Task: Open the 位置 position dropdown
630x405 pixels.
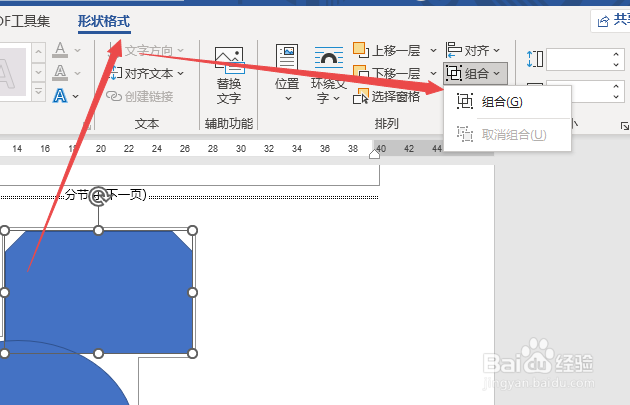Action: [287, 73]
